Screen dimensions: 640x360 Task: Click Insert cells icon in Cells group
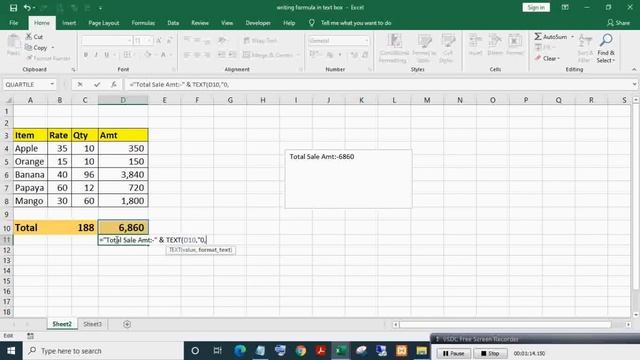pos(475,45)
